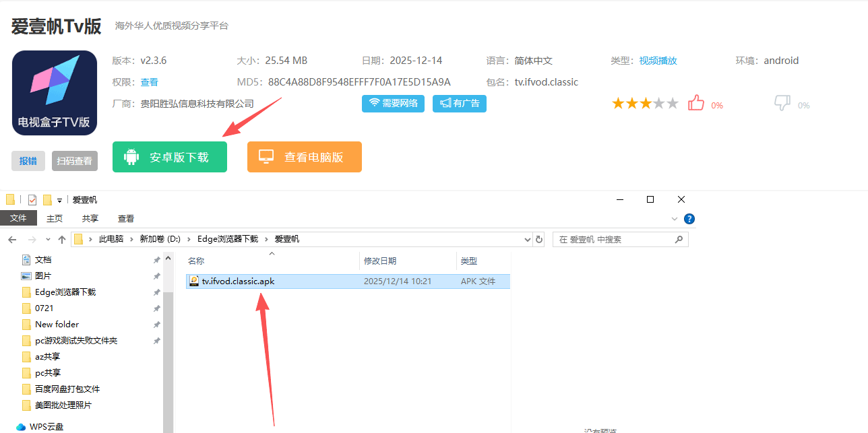This screenshot has width=868, height=433.
Task: Click the 爱壹帆 TV app logo
Action: [55, 93]
